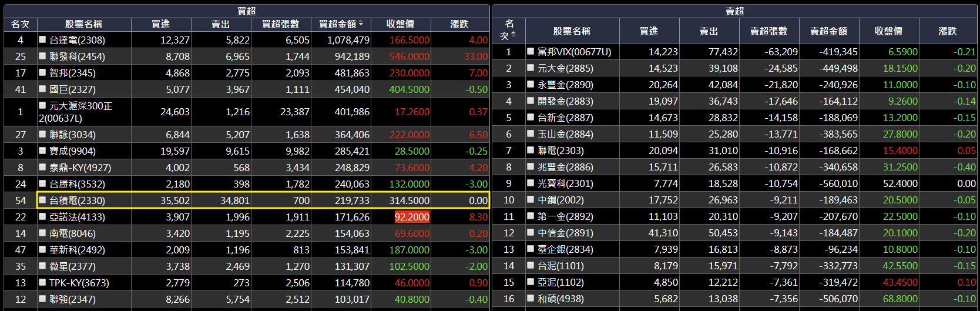Image resolution: width=980 pixels, height=311 pixels.
Task: Toggle the 微星(2377) checkbox
Action: (42, 266)
